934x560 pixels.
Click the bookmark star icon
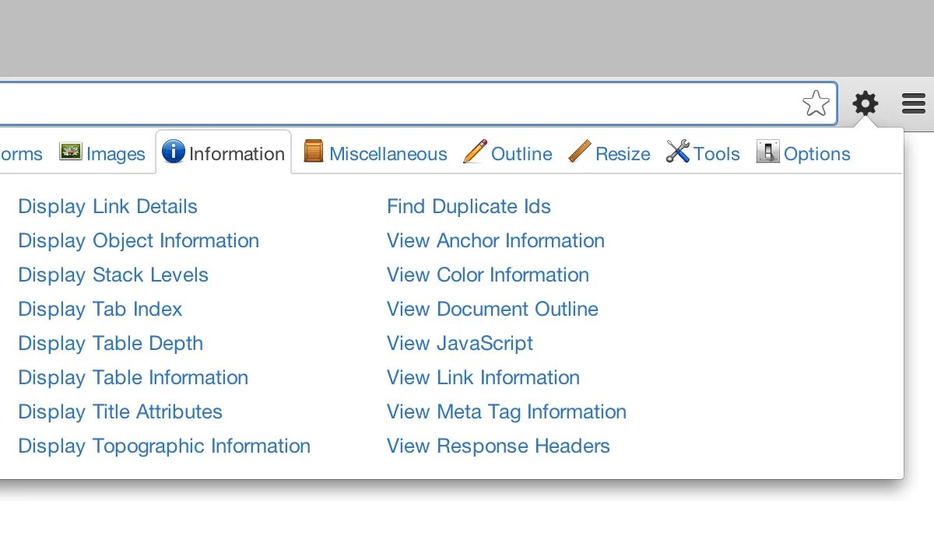tap(816, 103)
